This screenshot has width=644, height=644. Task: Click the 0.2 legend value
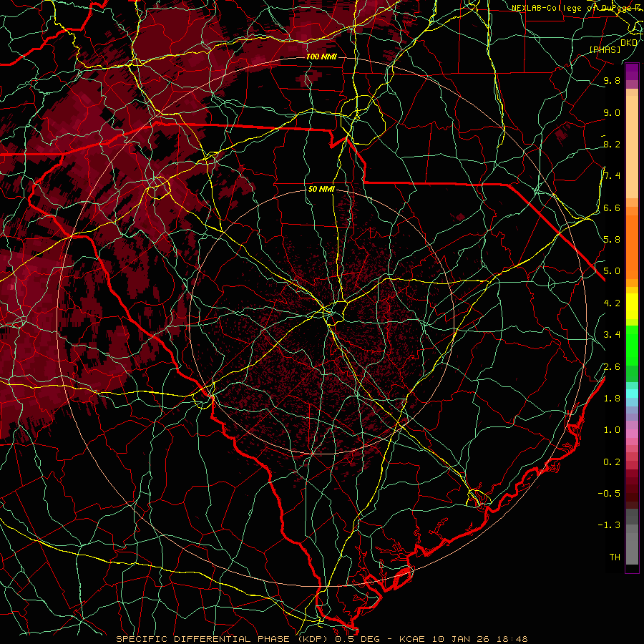coord(612,462)
